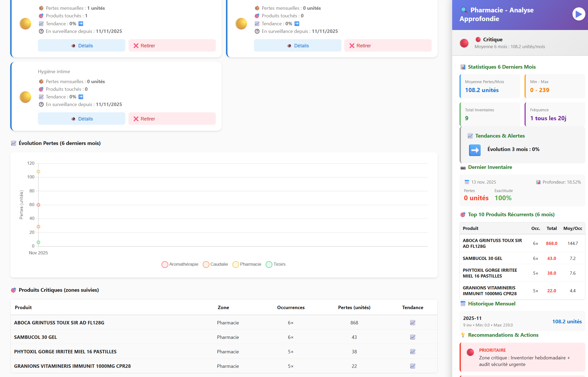The width and height of the screenshot is (588, 377).
Task: Open Détails for the Hygiène intime zone
Action: (82, 119)
